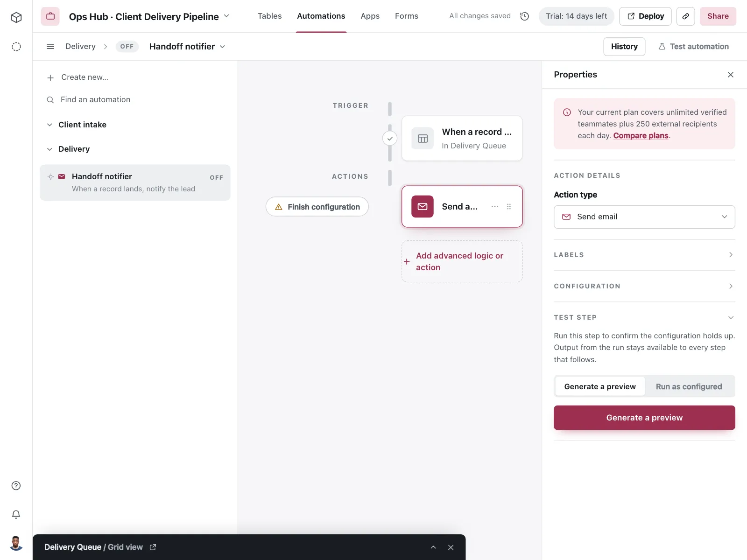The height and width of the screenshot is (560, 747).
Task: Expand the Delivery Queue bottom panel
Action: tap(433, 547)
